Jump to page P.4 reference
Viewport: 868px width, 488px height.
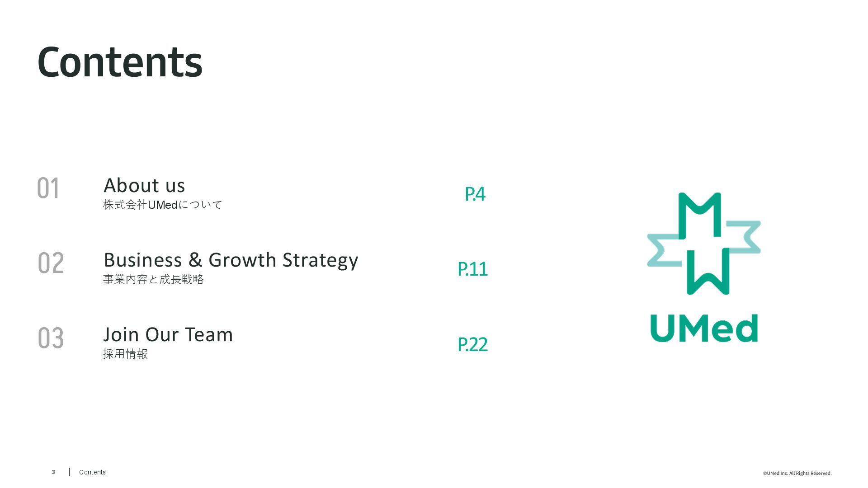pos(475,194)
